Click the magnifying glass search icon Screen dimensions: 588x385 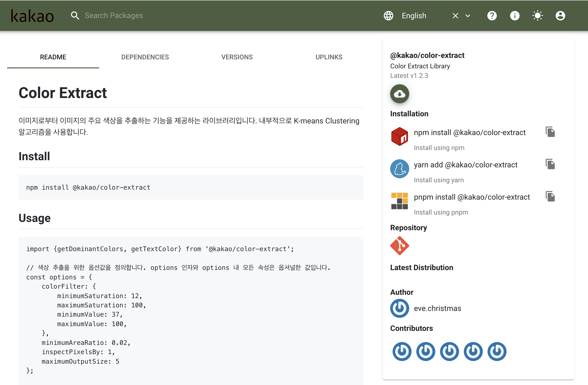[75, 16]
